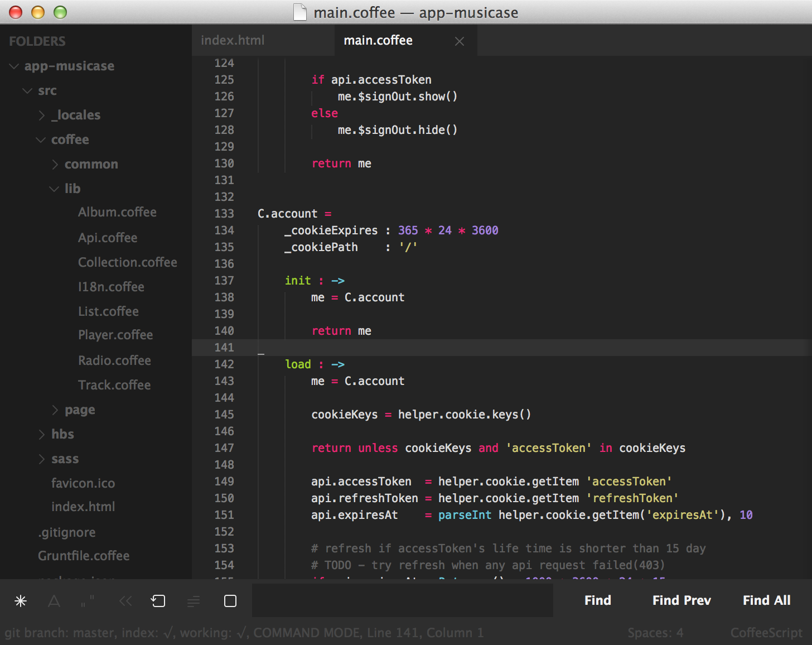Click the 'init : ->' line

click(x=315, y=281)
